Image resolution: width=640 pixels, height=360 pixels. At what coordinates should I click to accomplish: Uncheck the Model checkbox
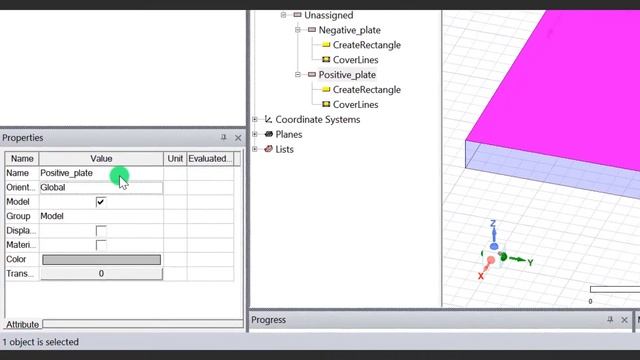click(x=100, y=202)
